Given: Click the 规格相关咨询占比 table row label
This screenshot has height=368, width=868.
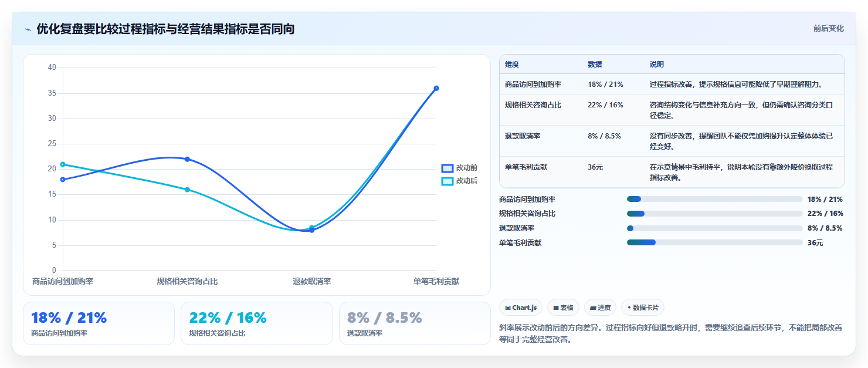Looking at the screenshot, I should coord(533,105).
